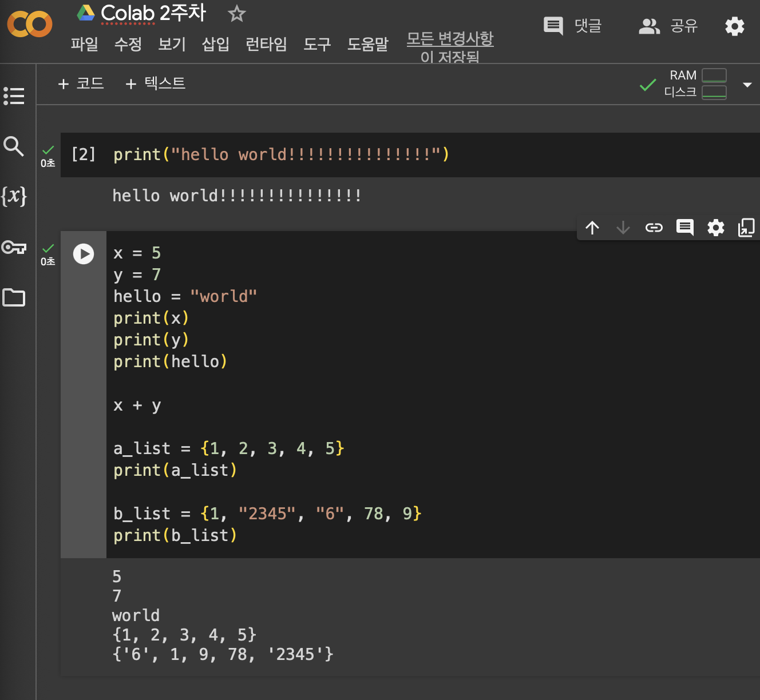Click the 공유 share button

point(668,26)
